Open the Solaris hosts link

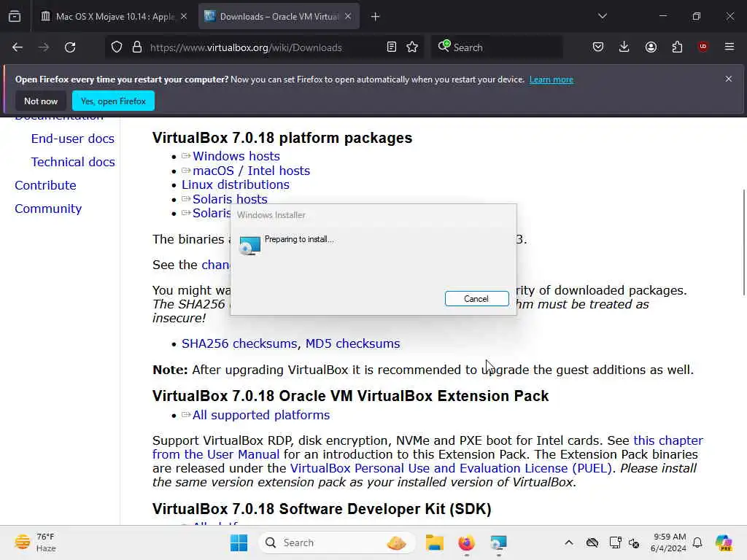230,199
